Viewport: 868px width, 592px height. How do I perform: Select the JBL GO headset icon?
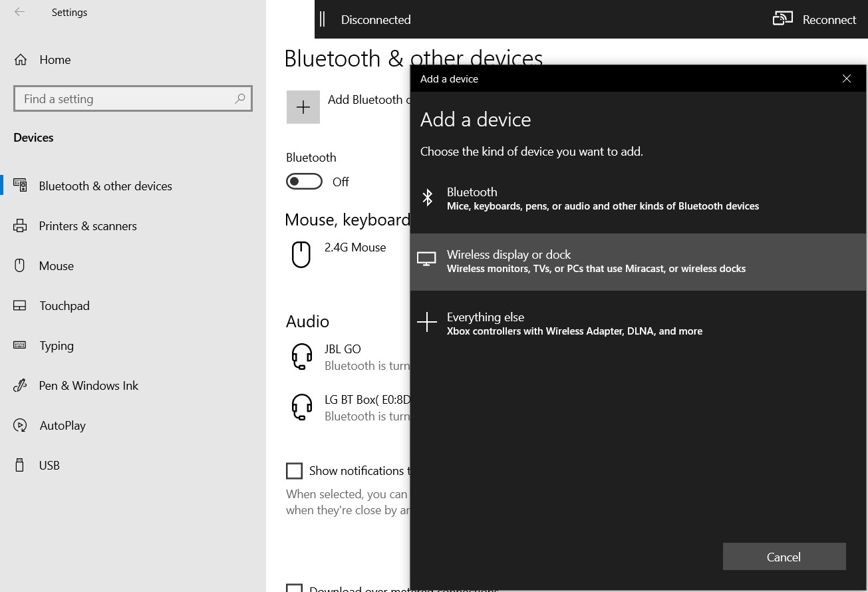point(302,357)
